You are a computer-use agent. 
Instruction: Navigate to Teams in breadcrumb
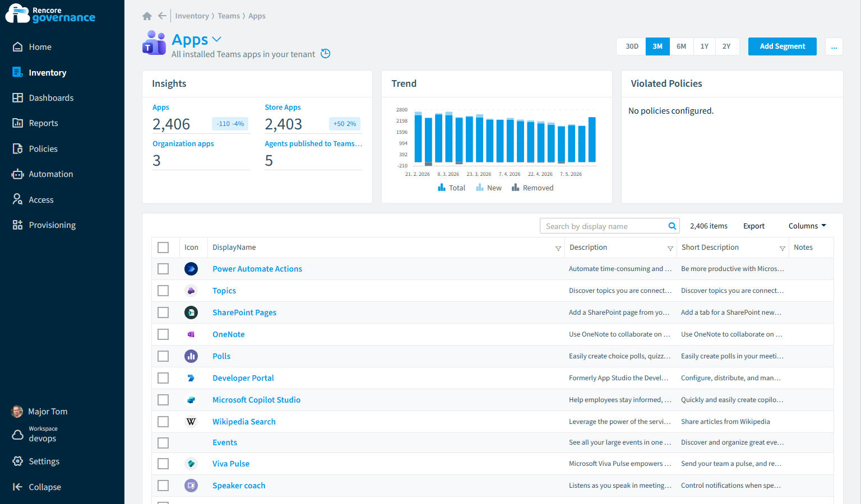click(229, 16)
